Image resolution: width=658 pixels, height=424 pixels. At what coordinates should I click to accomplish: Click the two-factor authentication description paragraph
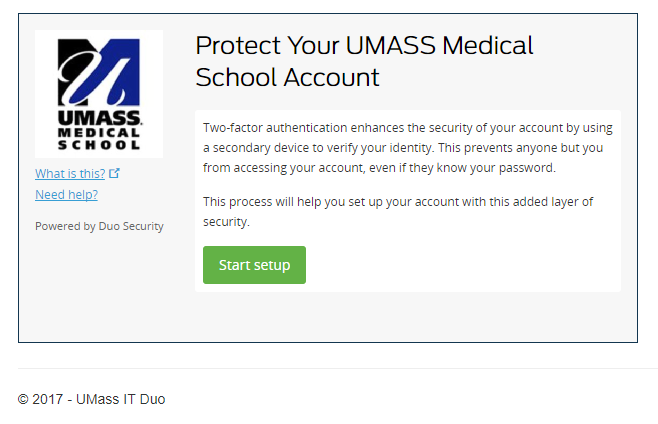pyautogui.click(x=407, y=148)
